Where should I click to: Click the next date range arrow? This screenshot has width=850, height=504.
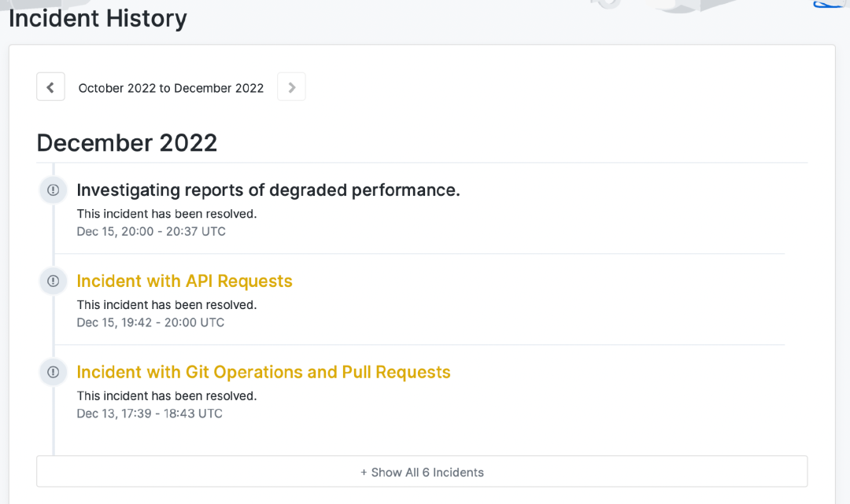pos(291,87)
